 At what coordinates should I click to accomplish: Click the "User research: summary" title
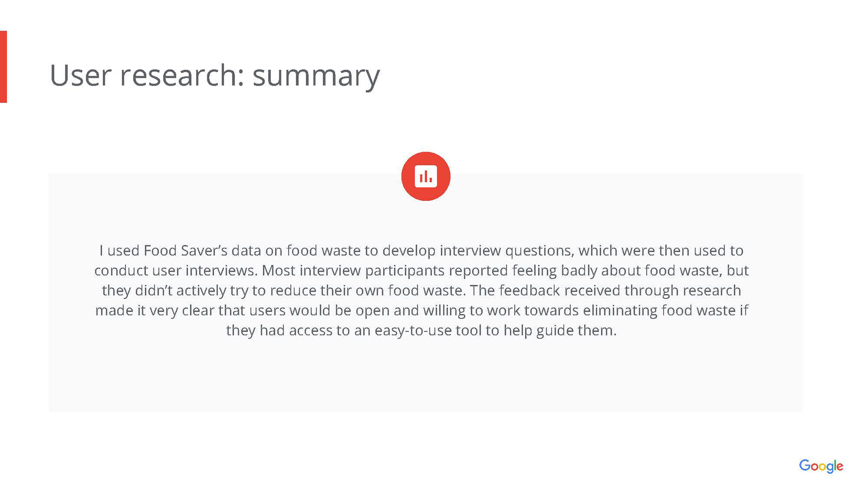pyautogui.click(x=215, y=75)
